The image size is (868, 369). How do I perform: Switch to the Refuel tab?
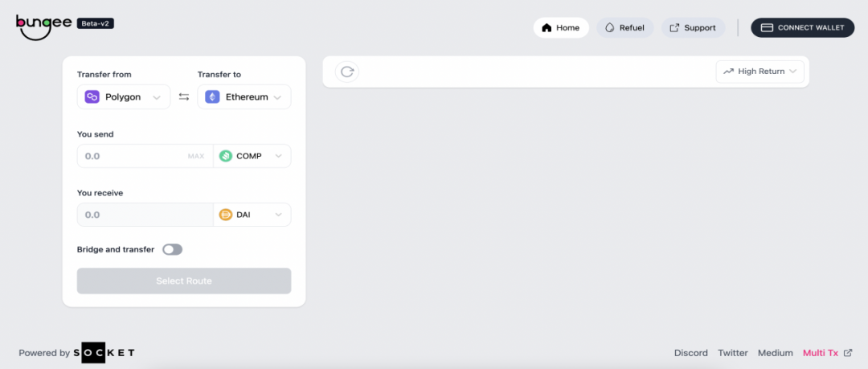pyautogui.click(x=625, y=27)
